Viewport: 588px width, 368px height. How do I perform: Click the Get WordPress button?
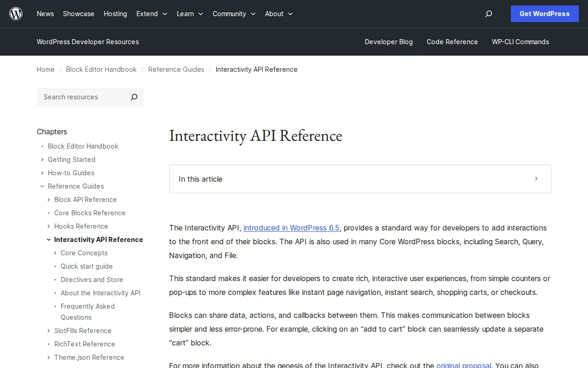pos(544,14)
